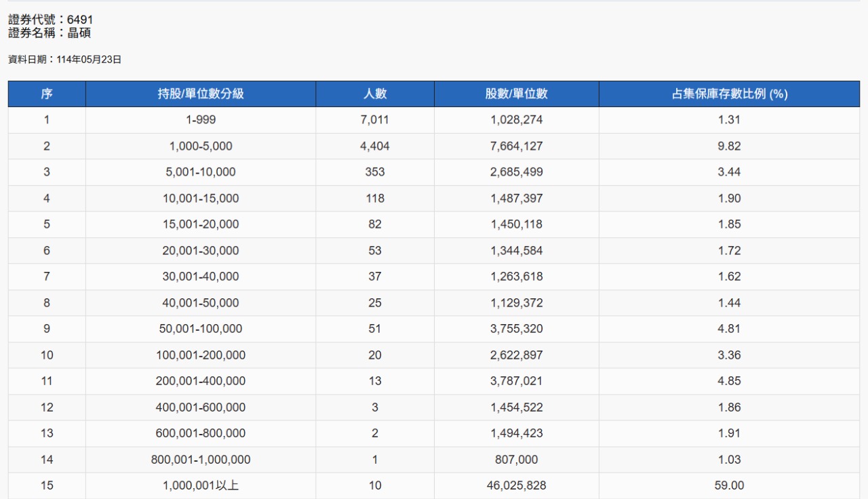Click the 證券名稱:晶碩 text

pos(50,33)
